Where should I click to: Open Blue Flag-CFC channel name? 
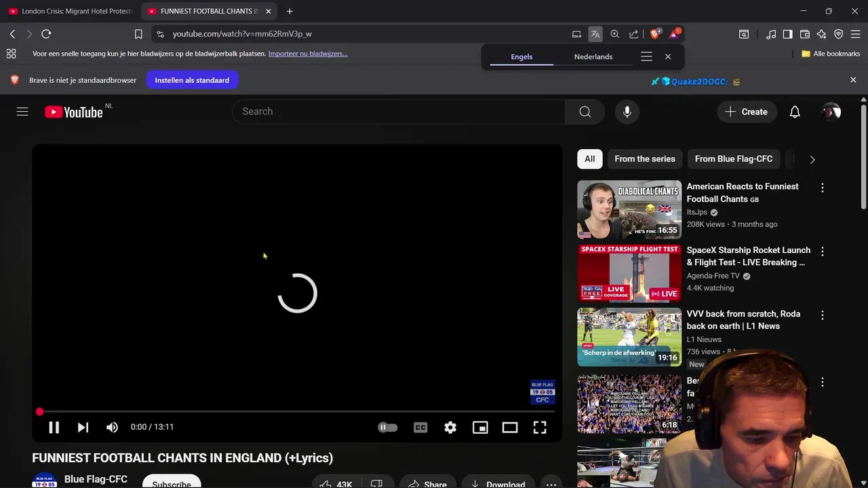point(96,479)
